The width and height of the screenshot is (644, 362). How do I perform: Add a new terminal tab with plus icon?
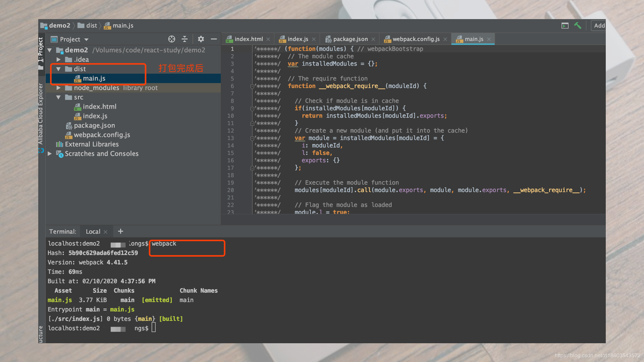(120, 231)
